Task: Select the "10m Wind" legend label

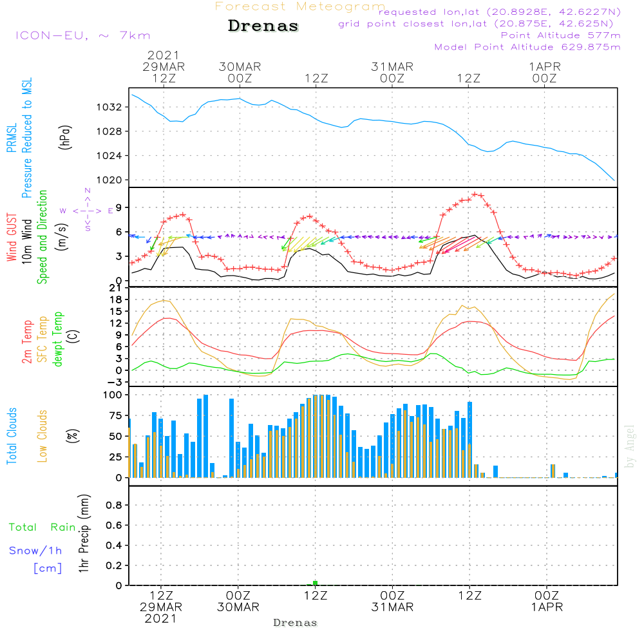Action: [26, 241]
